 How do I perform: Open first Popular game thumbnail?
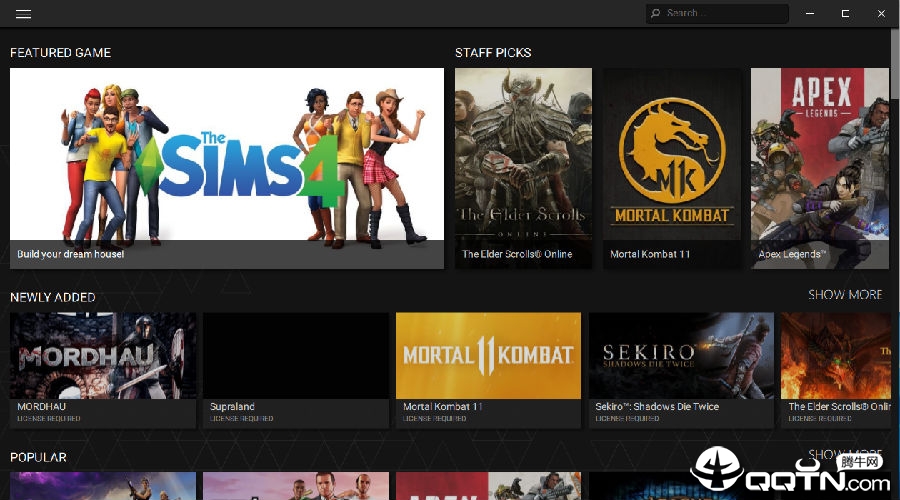pyautogui.click(x=103, y=486)
